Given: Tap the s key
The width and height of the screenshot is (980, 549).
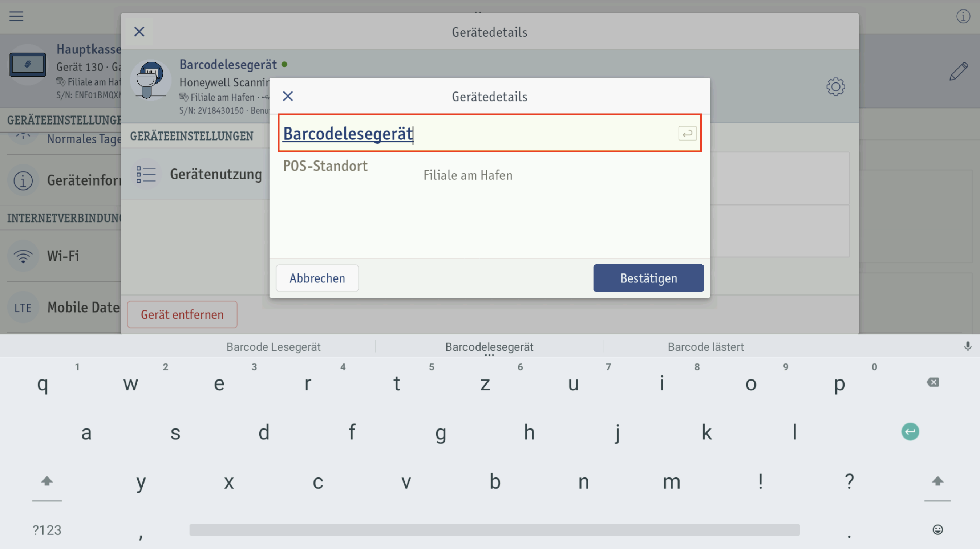Looking at the screenshot, I should pyautogui.click(x=175, y=432).
